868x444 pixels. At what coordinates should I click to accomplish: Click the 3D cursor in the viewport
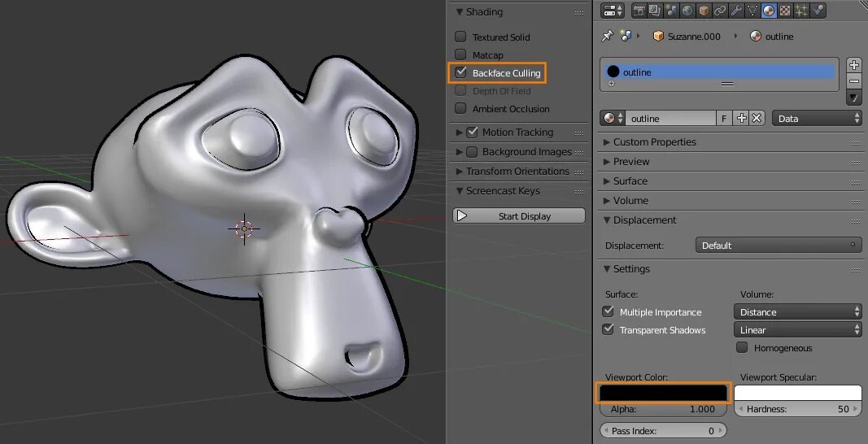click(x=244, y=229)
